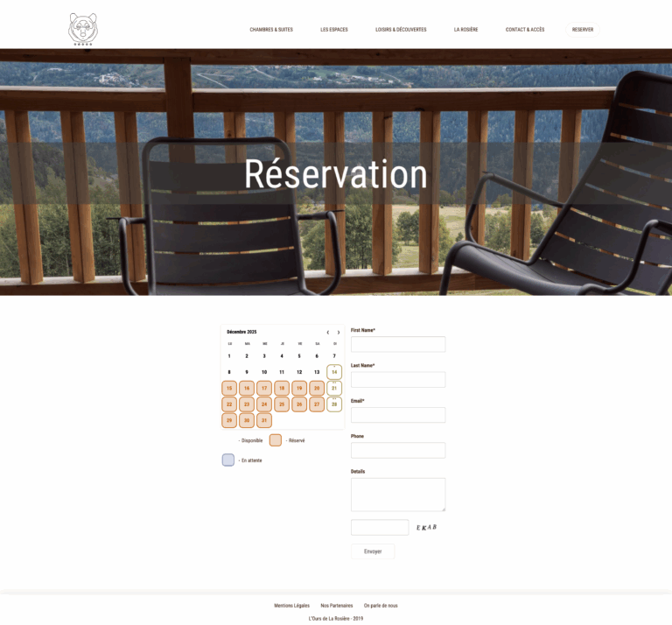The image size is (672, 625).
Task: Click the Details text area
Action: 398,495
